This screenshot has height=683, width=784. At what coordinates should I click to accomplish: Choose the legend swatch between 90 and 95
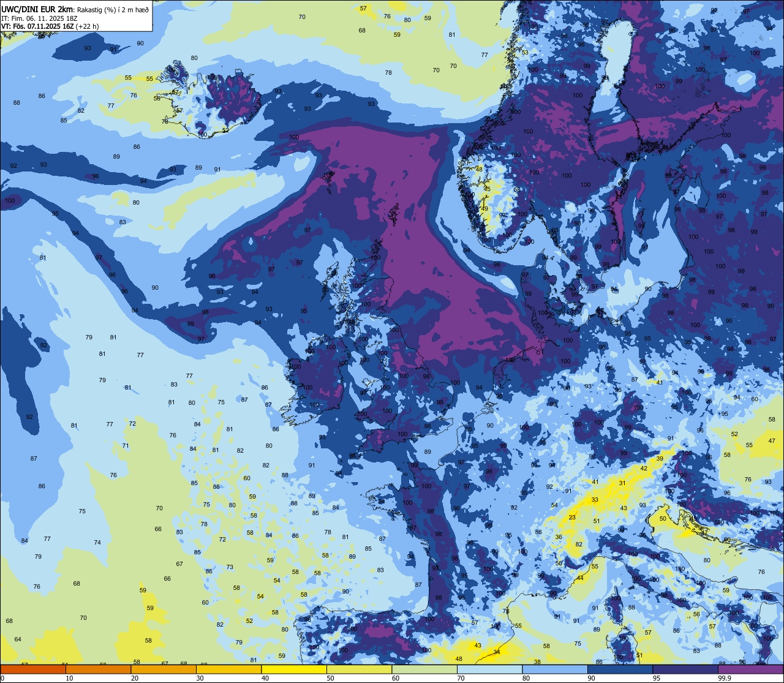620,669
